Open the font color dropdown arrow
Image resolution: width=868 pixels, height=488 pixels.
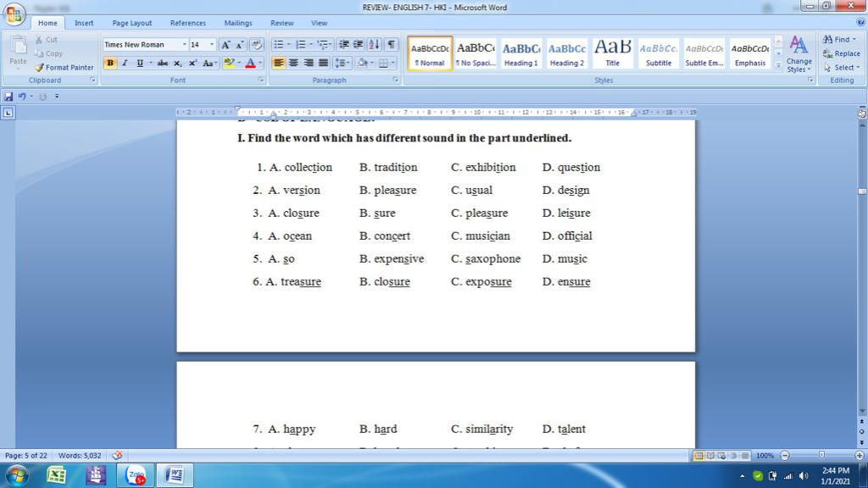260,63
